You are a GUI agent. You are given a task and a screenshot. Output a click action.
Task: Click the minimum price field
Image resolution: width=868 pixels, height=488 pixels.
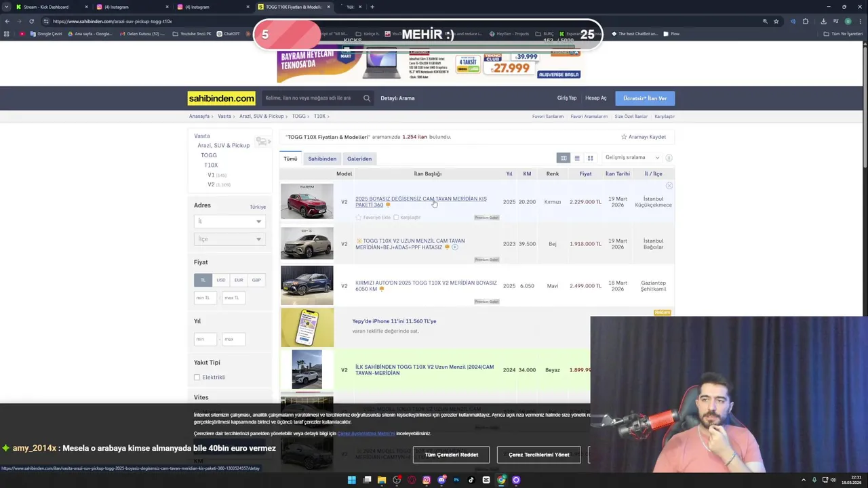tap(205, 298)
